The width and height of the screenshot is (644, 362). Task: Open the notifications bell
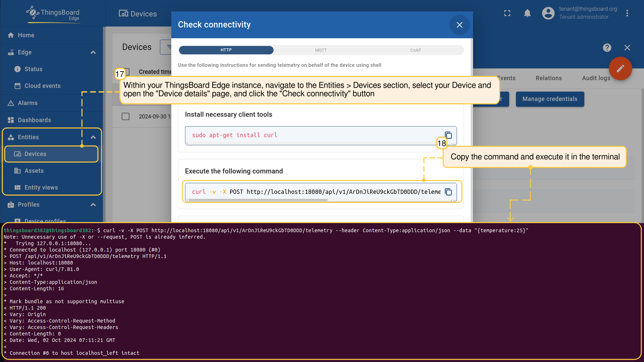point(527,13)
